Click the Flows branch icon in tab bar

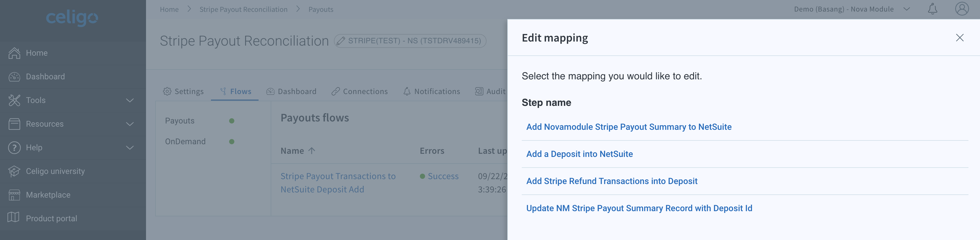223,91
